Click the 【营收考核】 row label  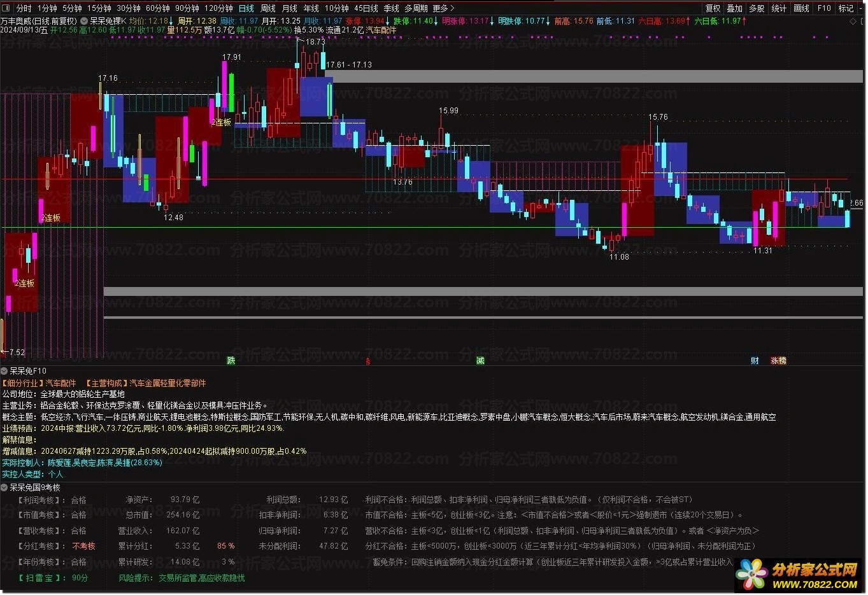41,531
